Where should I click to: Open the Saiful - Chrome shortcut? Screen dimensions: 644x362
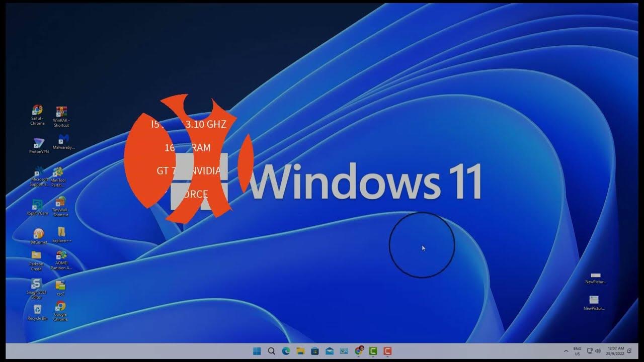[37, 115]
